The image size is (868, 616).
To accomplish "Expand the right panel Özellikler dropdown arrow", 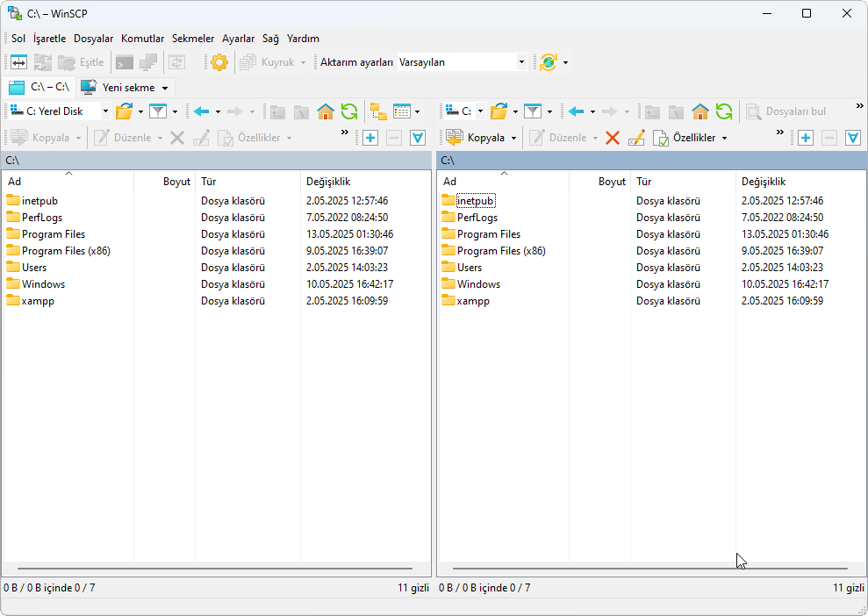I will pos(724,138).
